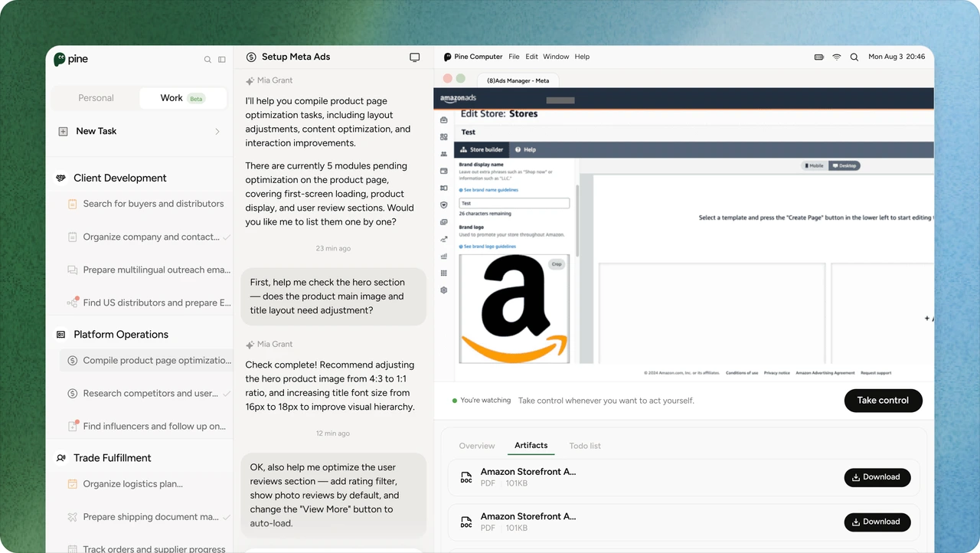Toggle the computer screen view icon
980x553 pixels.
click(415, 57)
